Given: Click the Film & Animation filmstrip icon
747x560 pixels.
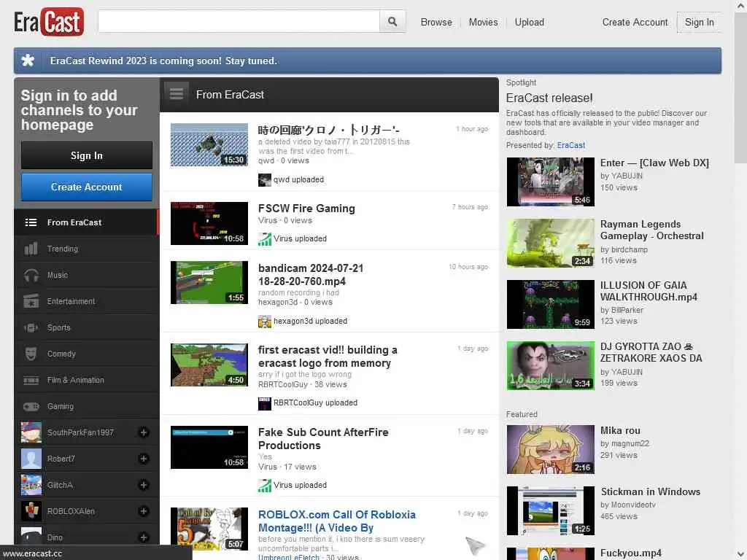Looking at the screenshot, I should pos(31,380).
